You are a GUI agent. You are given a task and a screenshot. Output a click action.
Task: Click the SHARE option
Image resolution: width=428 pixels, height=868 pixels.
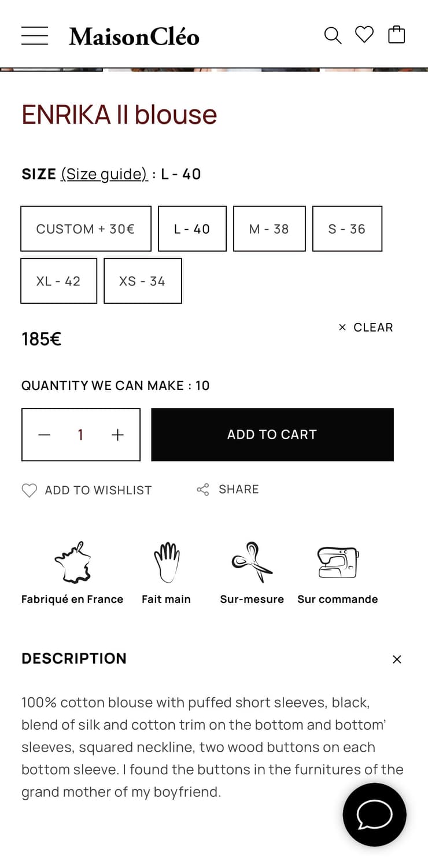(x=227, y=489)
